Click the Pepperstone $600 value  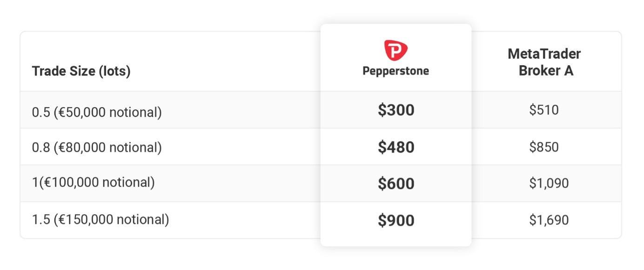click(x=396, y=184)
